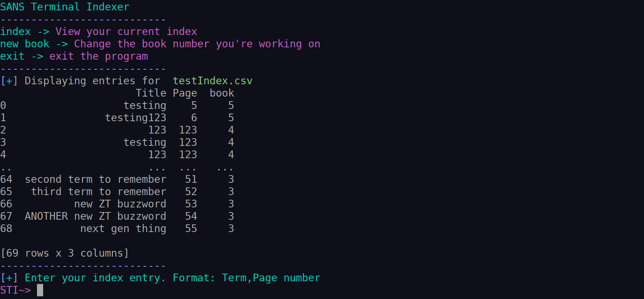Image resolution: width=644 pixels, height=299 pixels.
Task: Select 'exit -> exit the program' line
Action: [74, 56]
